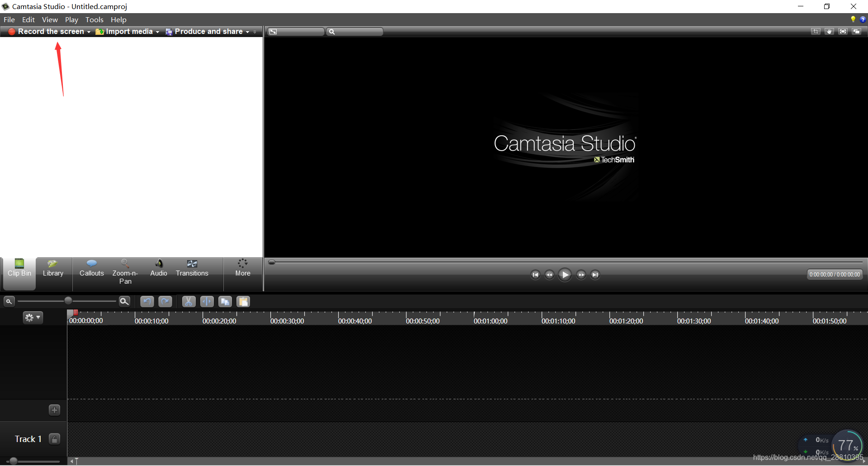Select the Track 1 label
This screenshot has width=868, height=466.
tap(28, 439)
